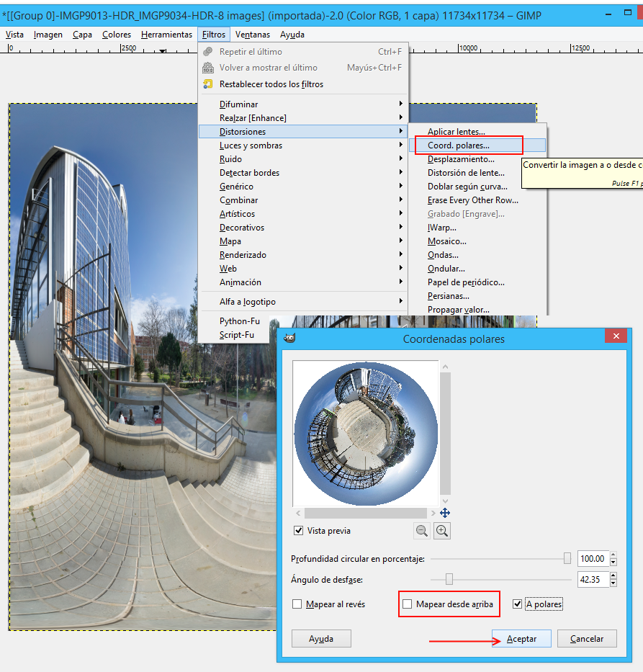Click the 'Ángulo de desfase' slider handle

tap(449, 579)
